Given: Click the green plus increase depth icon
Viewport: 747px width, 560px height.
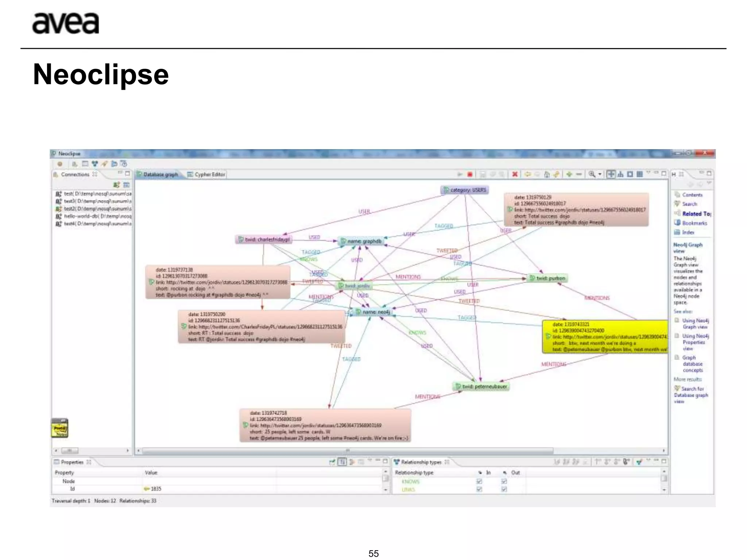Looking at the screenshot, I should [x=569, y=174].
